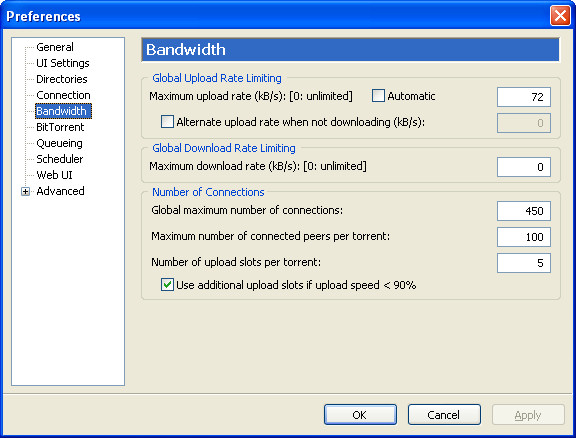This screenshot has width=576, height=438.
Task: Select the BitTorrent category
Action: click(60, 127)
